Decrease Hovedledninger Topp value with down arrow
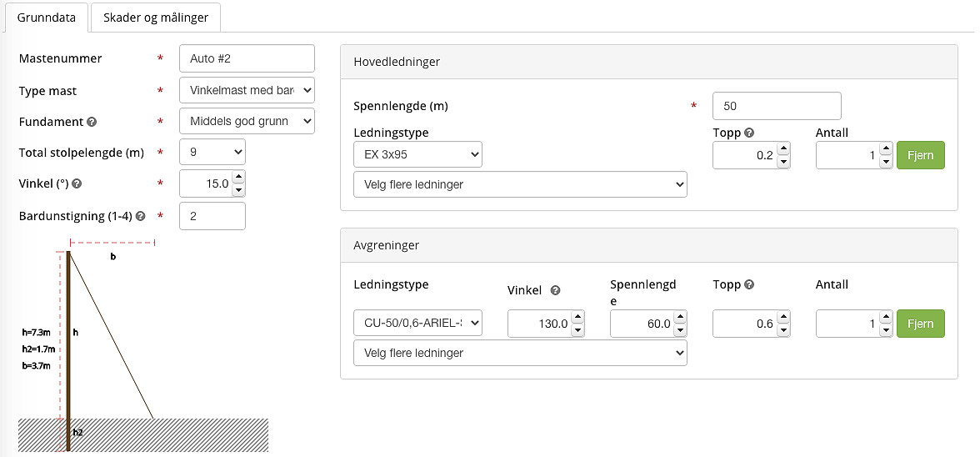This screenshot has height=457, width=980. pos(782,162)
